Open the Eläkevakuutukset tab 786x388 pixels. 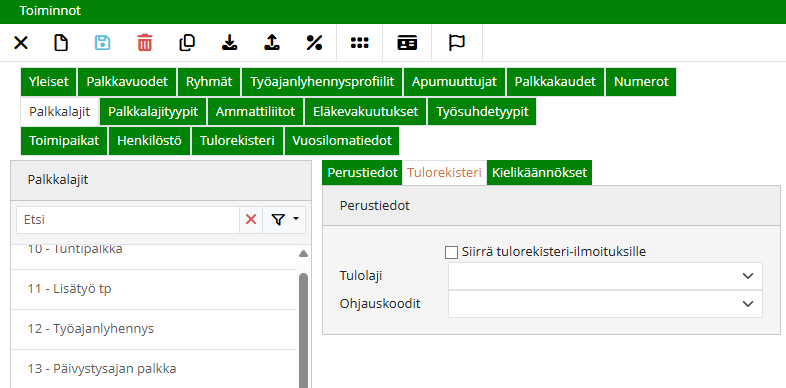(365, 111)
